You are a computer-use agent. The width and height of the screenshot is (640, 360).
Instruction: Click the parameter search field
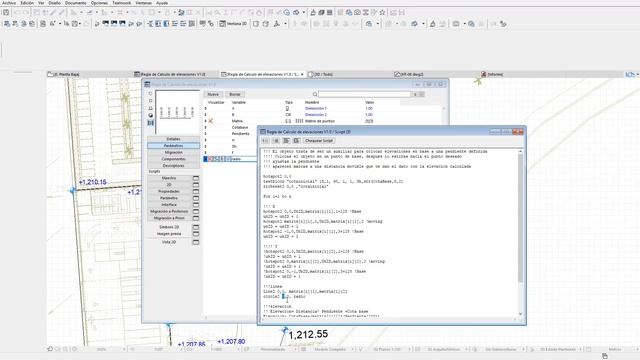[x=364, y=94]
